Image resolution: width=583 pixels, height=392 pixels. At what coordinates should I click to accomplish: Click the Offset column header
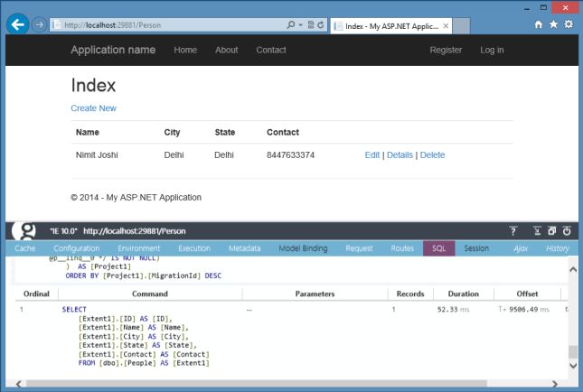(527, 294)
